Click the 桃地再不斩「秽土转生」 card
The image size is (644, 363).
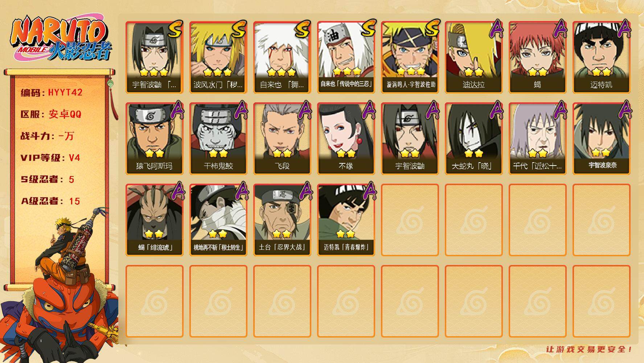point(218,220)
